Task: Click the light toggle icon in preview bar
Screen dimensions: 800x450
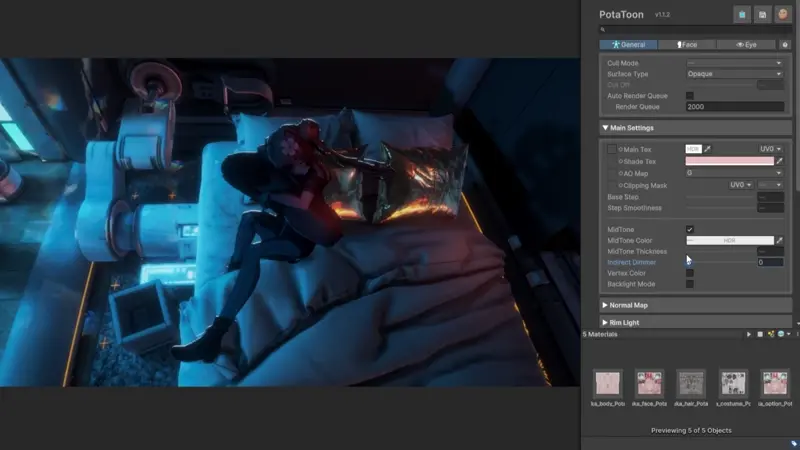Action: pos(771,334)
